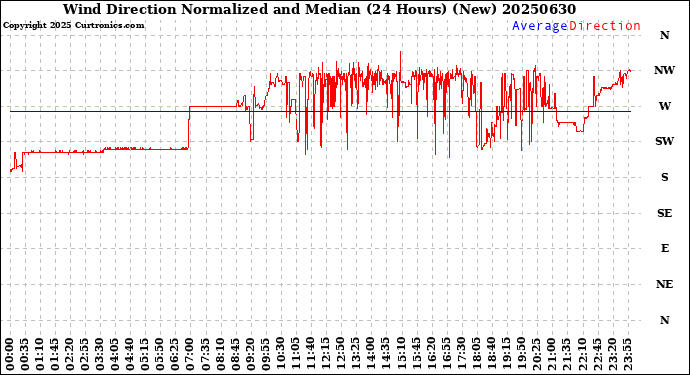The width and height of the screenshot is (690, 375).
Task: Click the 11:40 time label
Action: coord(310,354)
